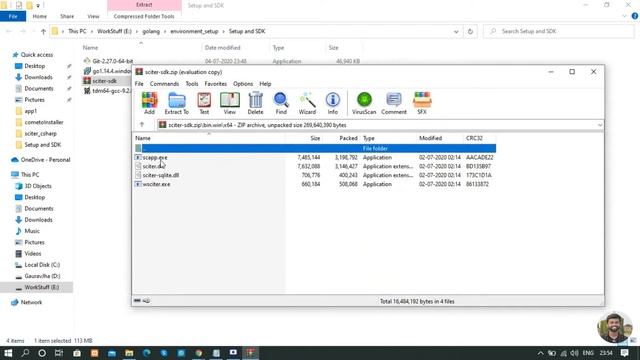Open OneDrive - Personal in sidebar
This screenshot has height=360, width=640.
pyautogui.click(x=45, y=160)
